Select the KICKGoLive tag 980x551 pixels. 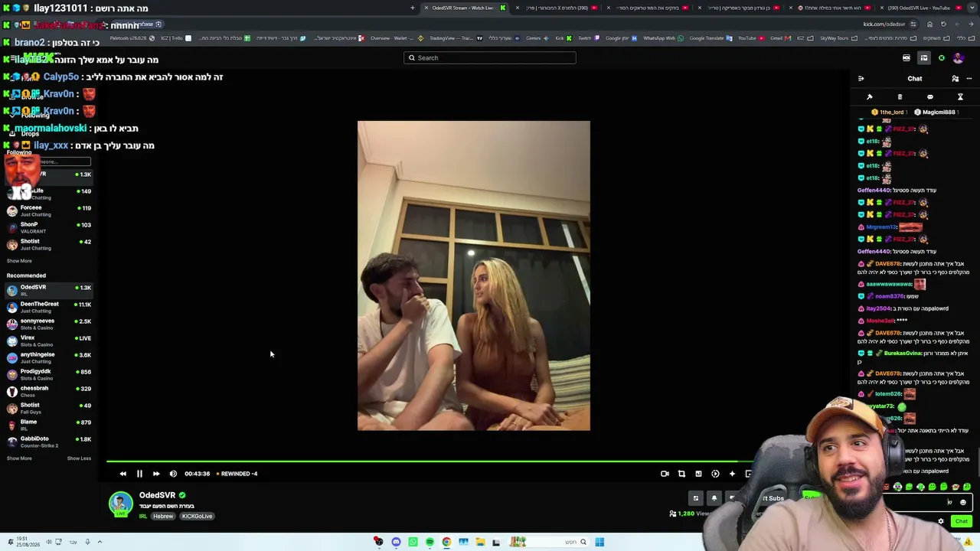(197, 517)
